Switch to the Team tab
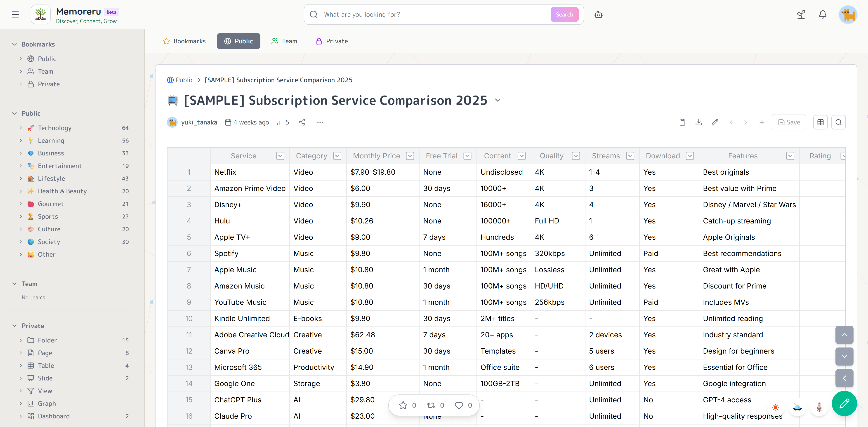This screenshot has height=427, width=868. (284, 41)
